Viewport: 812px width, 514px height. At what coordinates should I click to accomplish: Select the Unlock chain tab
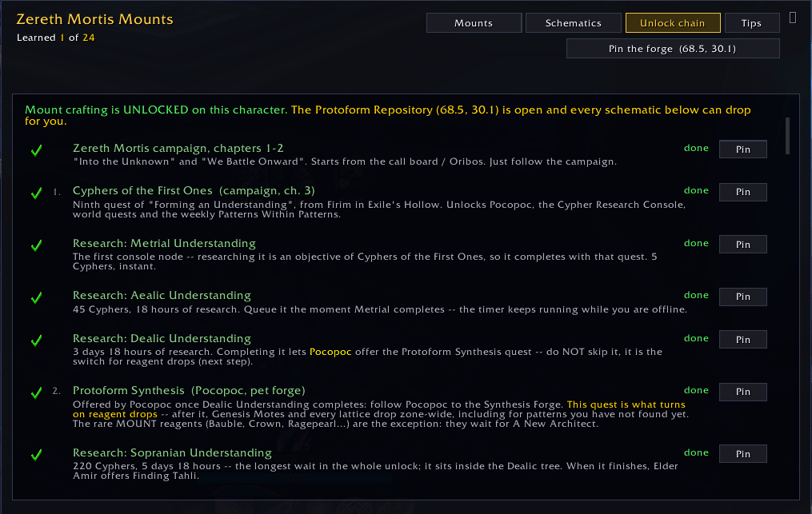coord(673,22)
